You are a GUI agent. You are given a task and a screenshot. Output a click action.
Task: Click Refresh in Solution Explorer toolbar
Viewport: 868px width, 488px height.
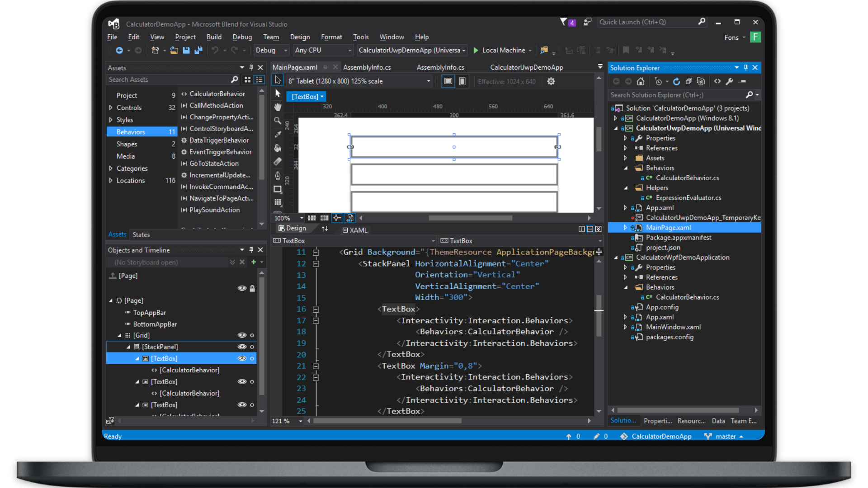676,81
